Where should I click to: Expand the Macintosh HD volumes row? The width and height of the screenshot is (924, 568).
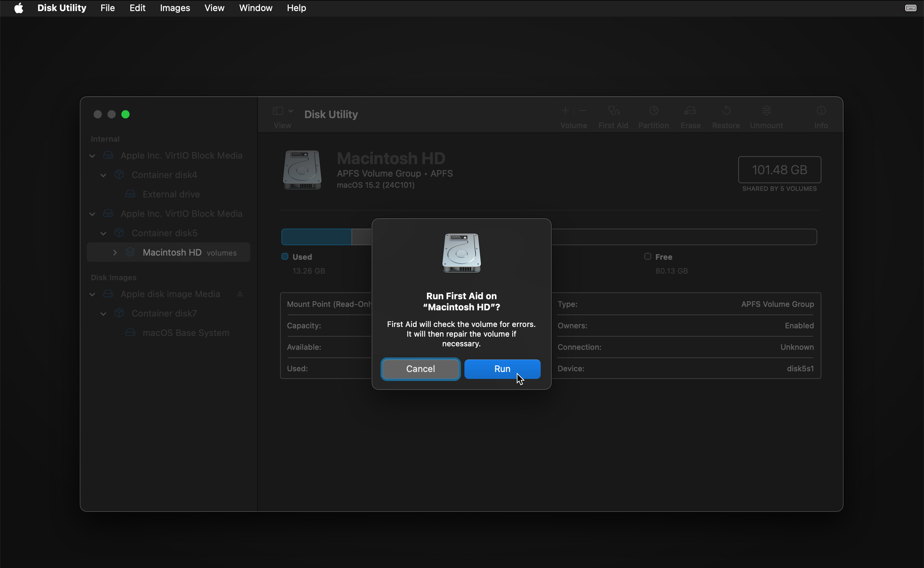tap(115, 252)
